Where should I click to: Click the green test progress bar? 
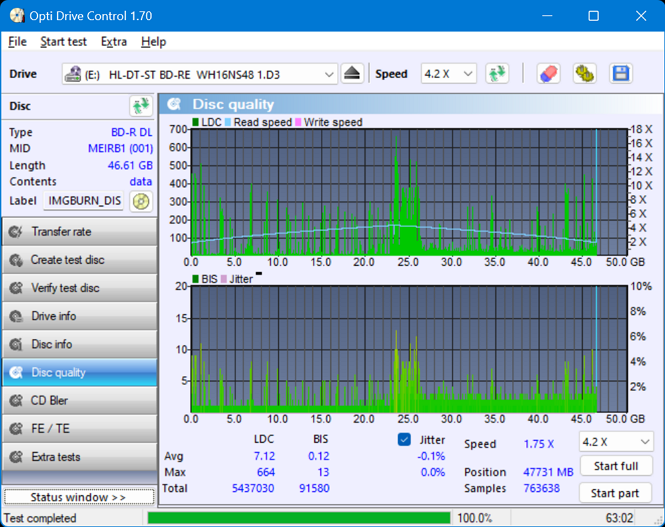[x=299, y=518]
